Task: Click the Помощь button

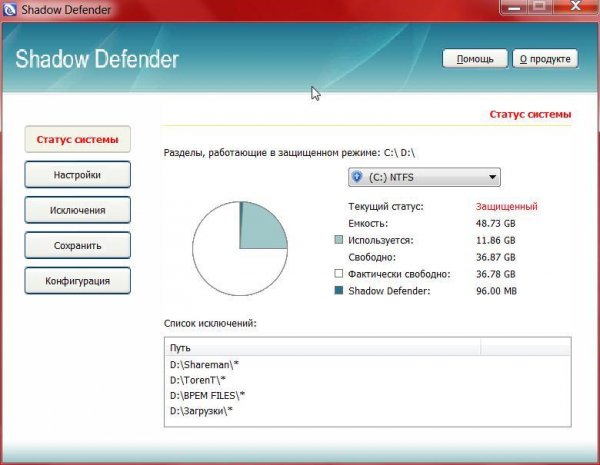Action: (475, 59)
